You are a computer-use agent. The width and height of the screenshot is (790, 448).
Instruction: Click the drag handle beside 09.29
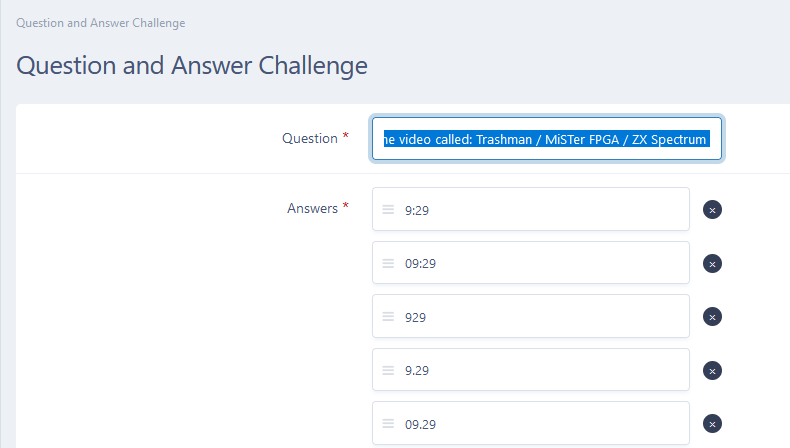click(388, 424)
